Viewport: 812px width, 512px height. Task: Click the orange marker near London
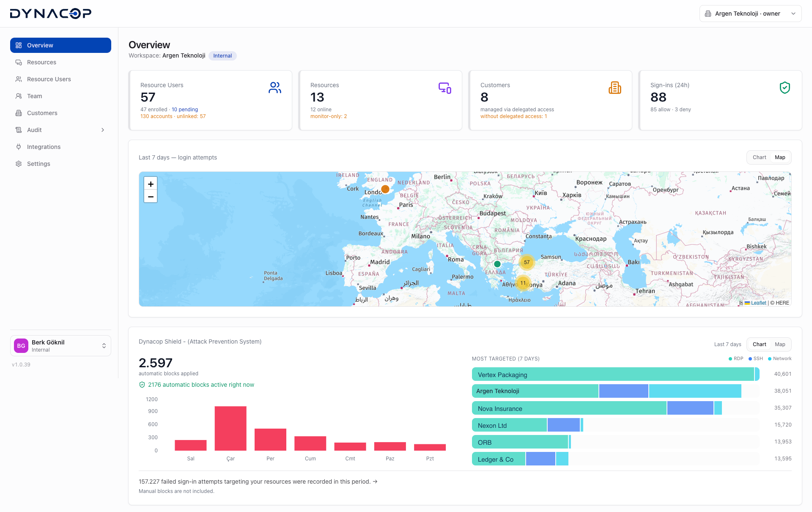click(x=385, y=189)
